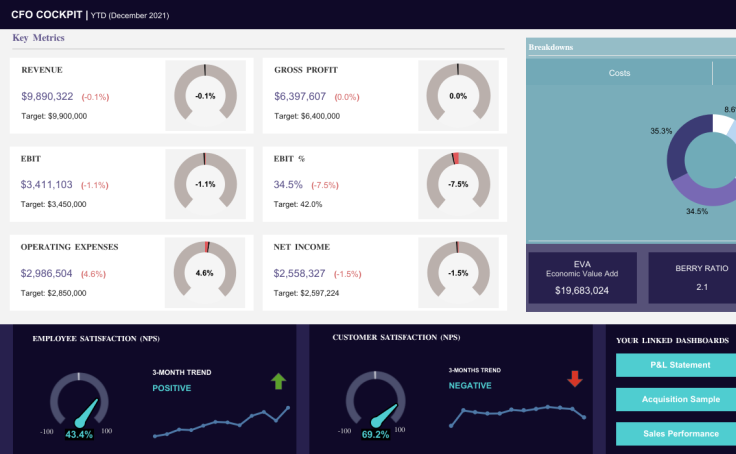Image resolution: width=736 pixels, height=454 pixels.
Task: Switch to the Costs breakdown tab
Action: pyautogui.click(x=619, y=73)
